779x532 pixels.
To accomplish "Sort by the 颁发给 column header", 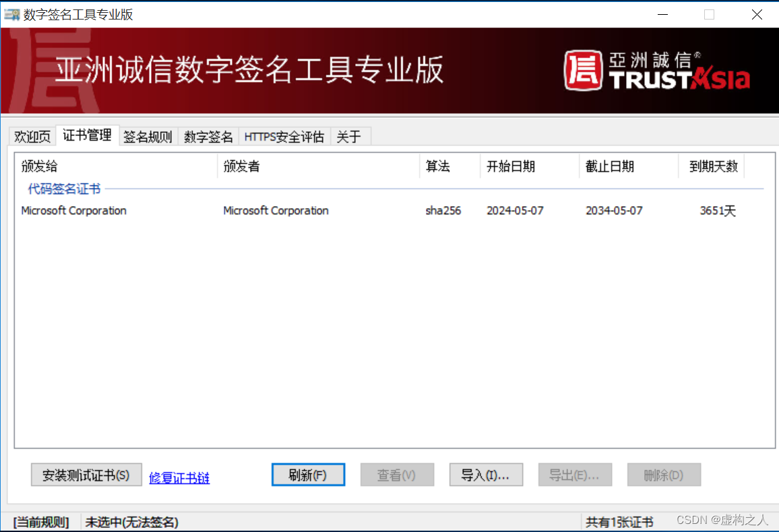I will (x=117, y=166).
